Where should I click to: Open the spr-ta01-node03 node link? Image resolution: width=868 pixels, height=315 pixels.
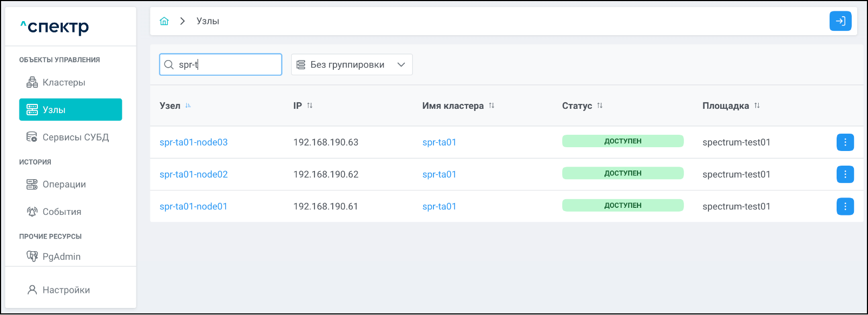click(x=193, y=142)
